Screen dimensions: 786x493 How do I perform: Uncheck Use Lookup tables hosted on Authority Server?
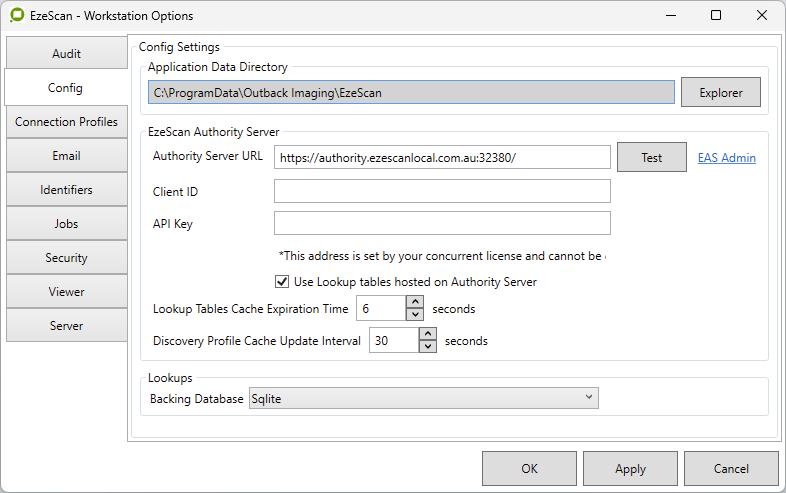tap(282, 282)
